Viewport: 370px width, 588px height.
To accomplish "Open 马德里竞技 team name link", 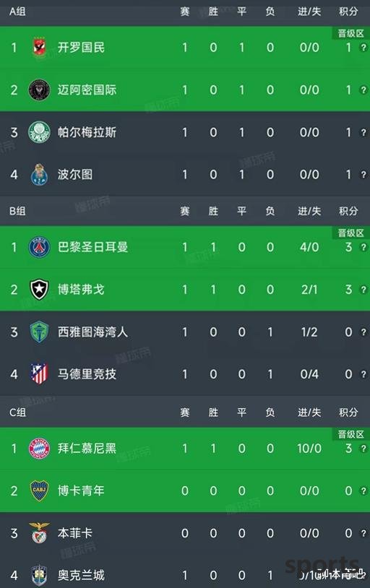I will click(87, 374).
